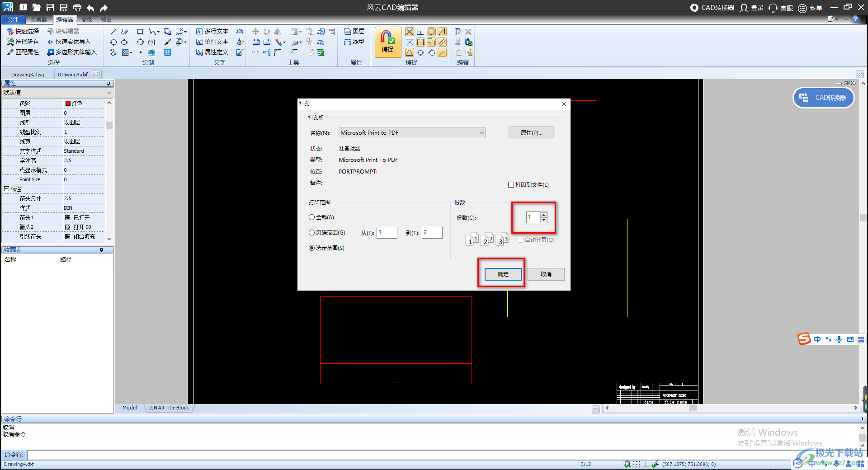Select the Selection (选定范围) print range
The height and width of the screenshot is (470, 868).
click(312, 248)
